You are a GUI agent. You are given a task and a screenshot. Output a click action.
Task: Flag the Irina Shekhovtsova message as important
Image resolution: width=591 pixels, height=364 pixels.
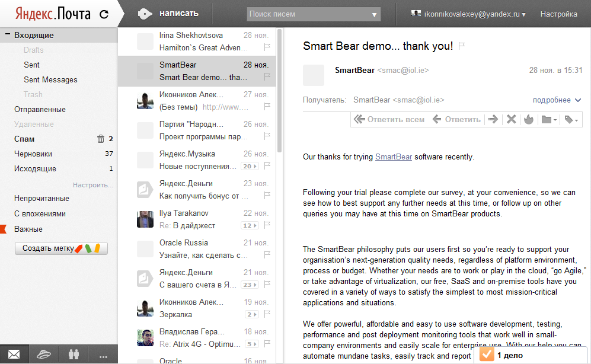coord(267,47)
